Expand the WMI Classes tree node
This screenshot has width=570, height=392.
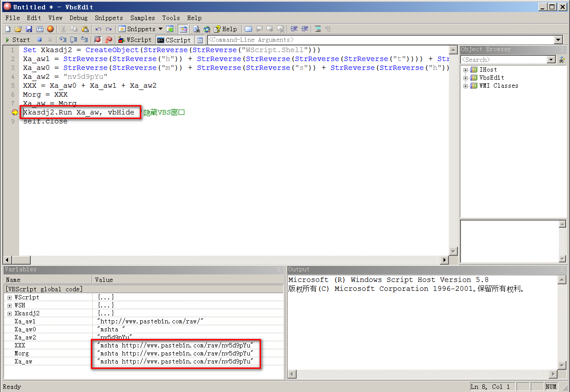(466, 86)
